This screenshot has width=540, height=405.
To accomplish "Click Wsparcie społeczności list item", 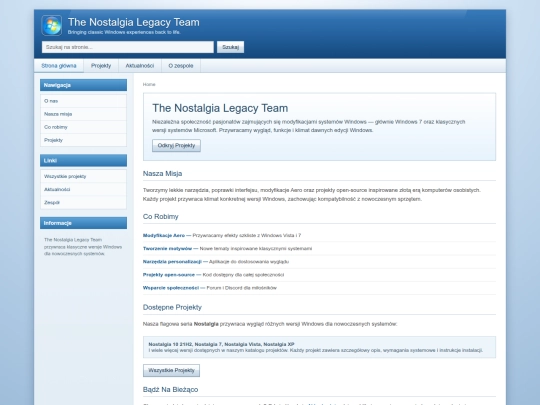I will pyautogui.click(x=319, y=288).
